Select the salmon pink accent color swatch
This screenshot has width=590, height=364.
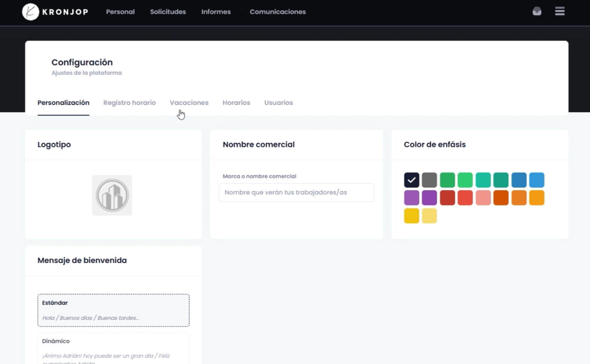coord(483,198)
